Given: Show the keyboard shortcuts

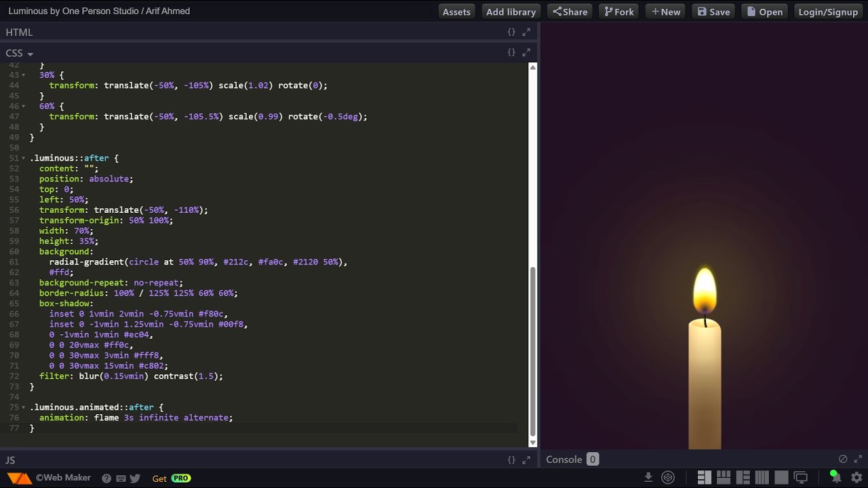Looking at the screenshot, I should pos(121,479).
